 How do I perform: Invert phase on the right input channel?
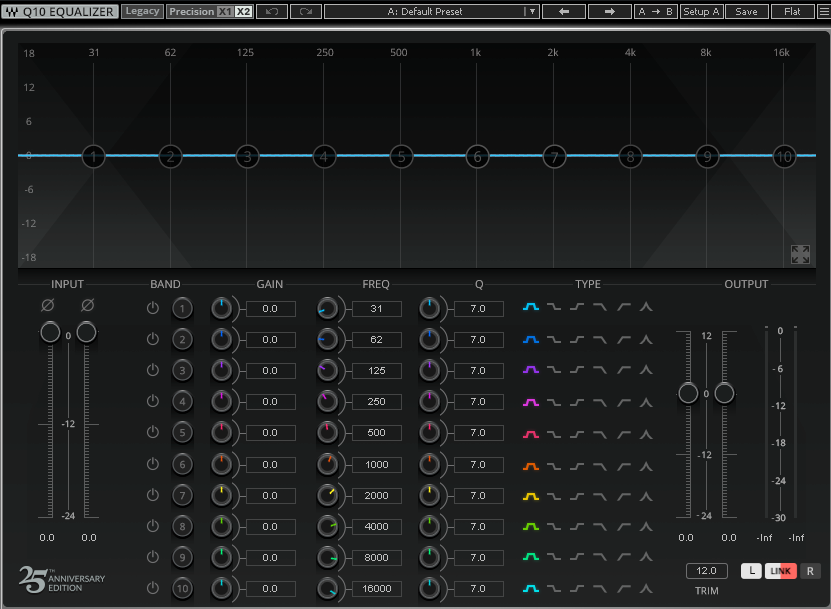pyautogui.click(x=87, y=305)
